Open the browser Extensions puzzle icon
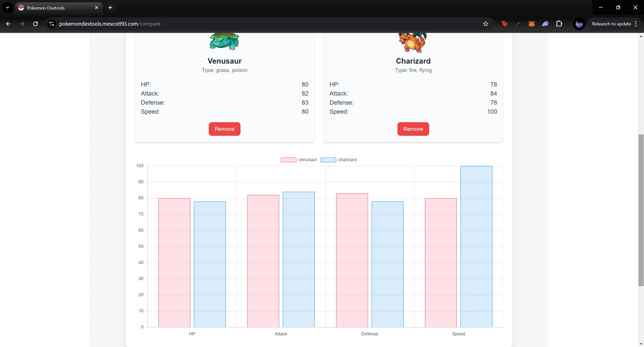Viewport: 644px width, 347px height. [x=559, y=24]
